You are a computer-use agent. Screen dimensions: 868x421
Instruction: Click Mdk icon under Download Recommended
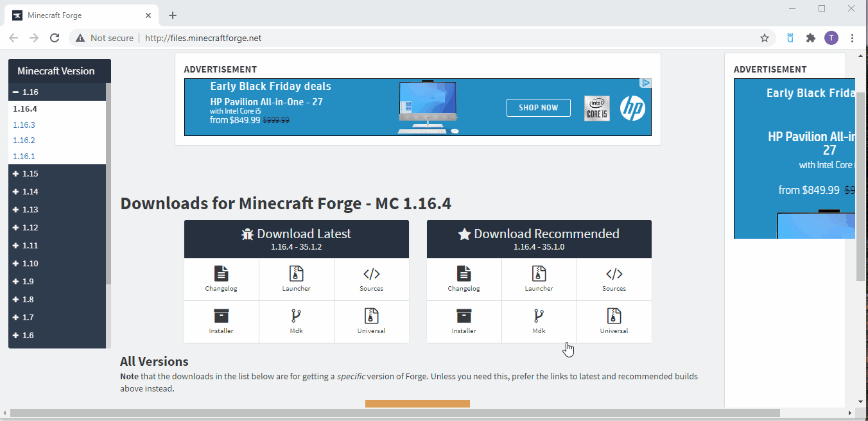pos(539,316)
